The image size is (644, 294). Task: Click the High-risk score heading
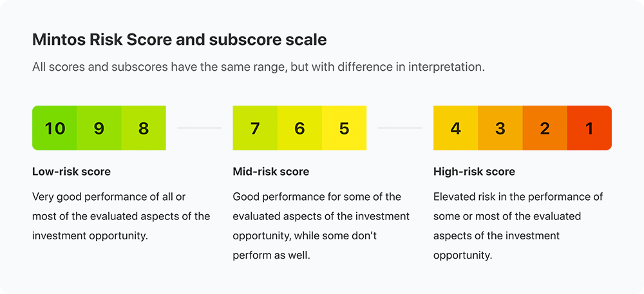(x=474, y=171)
